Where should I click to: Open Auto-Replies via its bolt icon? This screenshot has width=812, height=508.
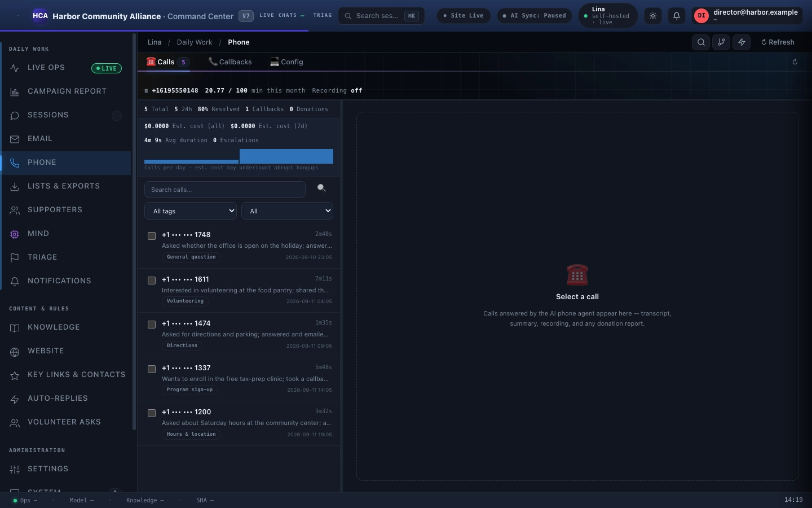click(15, 398)
